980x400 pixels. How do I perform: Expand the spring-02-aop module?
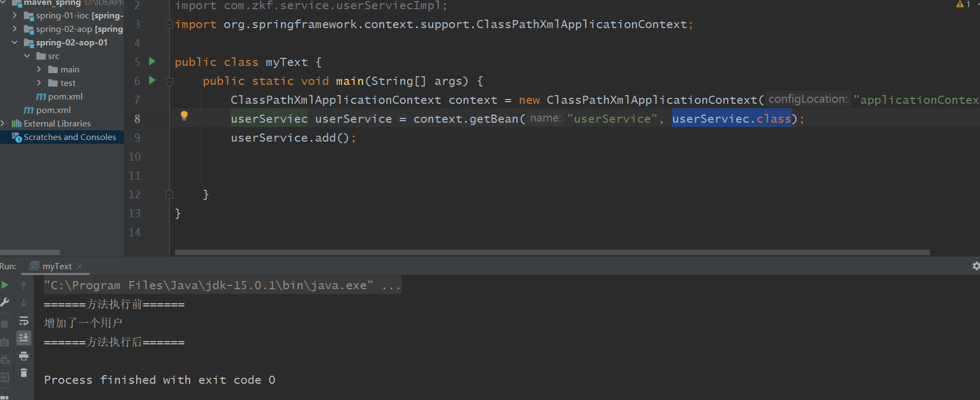coord(15,29)
